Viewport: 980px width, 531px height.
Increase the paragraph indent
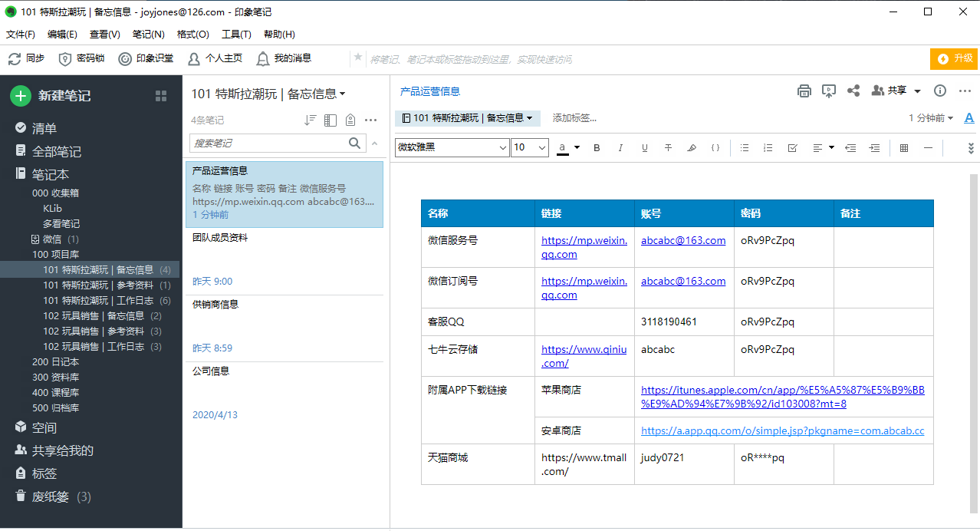click(x=874, y=147)
